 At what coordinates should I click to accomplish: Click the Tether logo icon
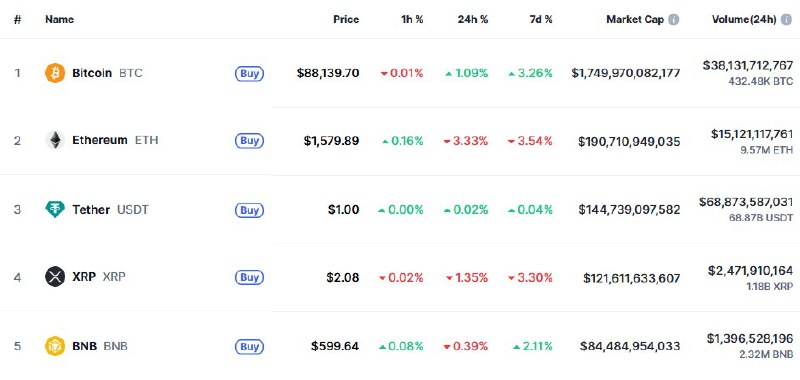[55, 210]
